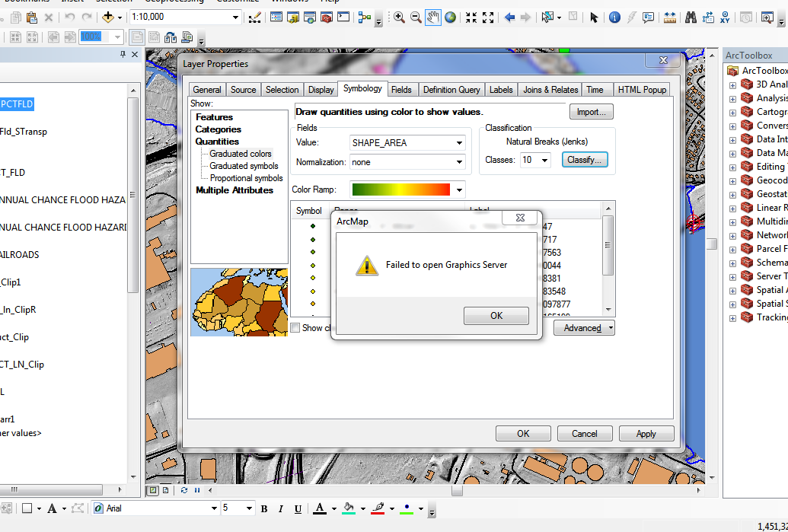788x532 pixels.
Task: Toggle Underline text formatting
Action: click(298, 509)
